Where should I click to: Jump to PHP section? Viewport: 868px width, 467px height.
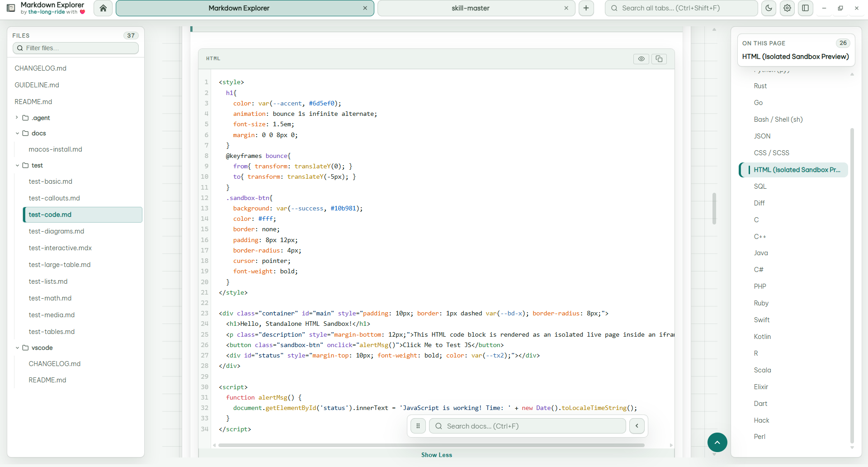point(760,286)
